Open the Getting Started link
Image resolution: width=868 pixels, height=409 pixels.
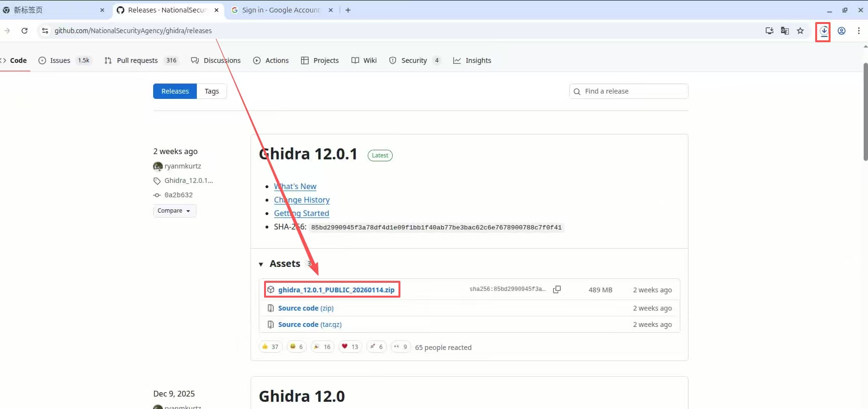(x=301, y=213)
